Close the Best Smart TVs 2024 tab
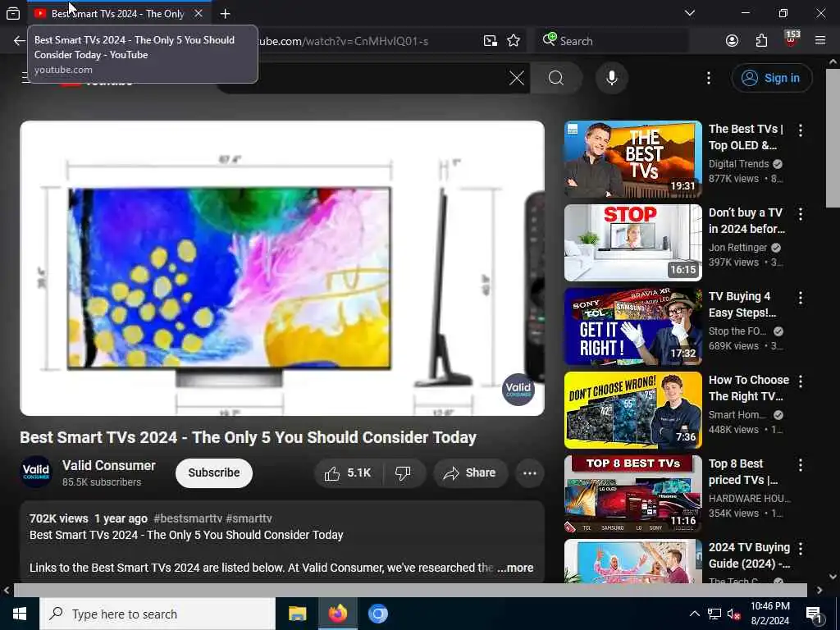 tap(199, 13)
